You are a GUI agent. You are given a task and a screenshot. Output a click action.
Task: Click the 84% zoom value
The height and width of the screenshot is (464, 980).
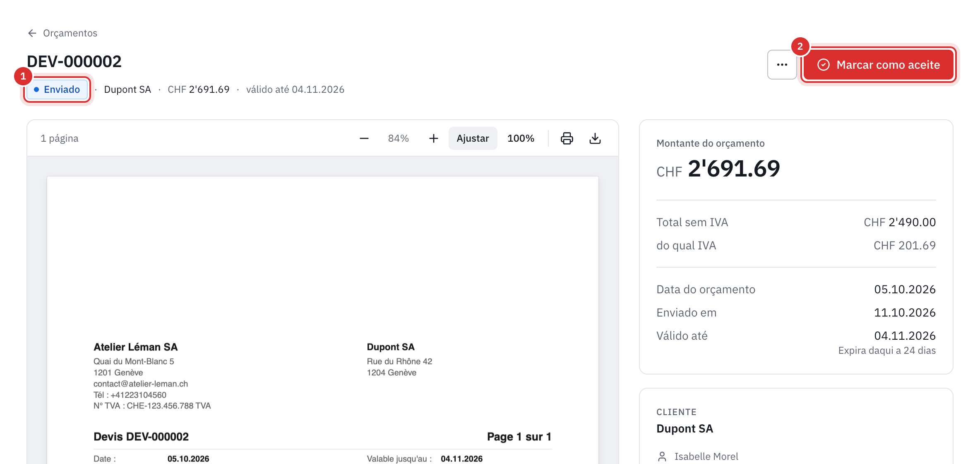[x=399, y=138]
